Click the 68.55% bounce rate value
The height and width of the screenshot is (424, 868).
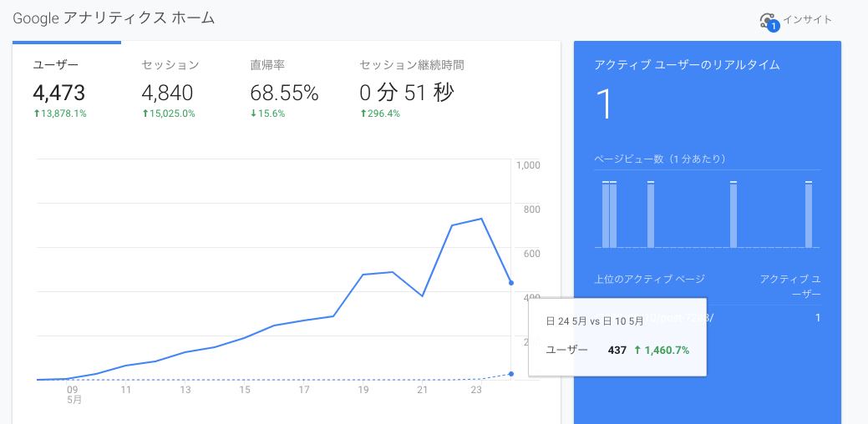[284, 93]
